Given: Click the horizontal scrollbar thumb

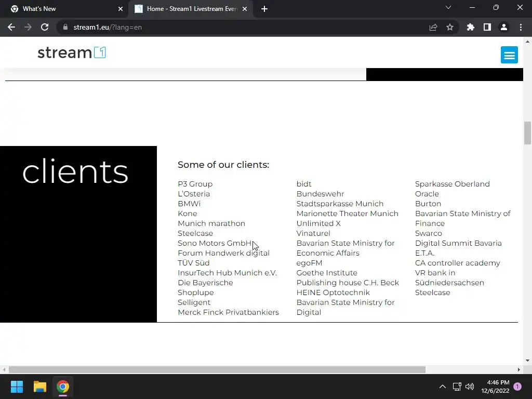Looking at the screenshot, I should click(x=217, y=369).
